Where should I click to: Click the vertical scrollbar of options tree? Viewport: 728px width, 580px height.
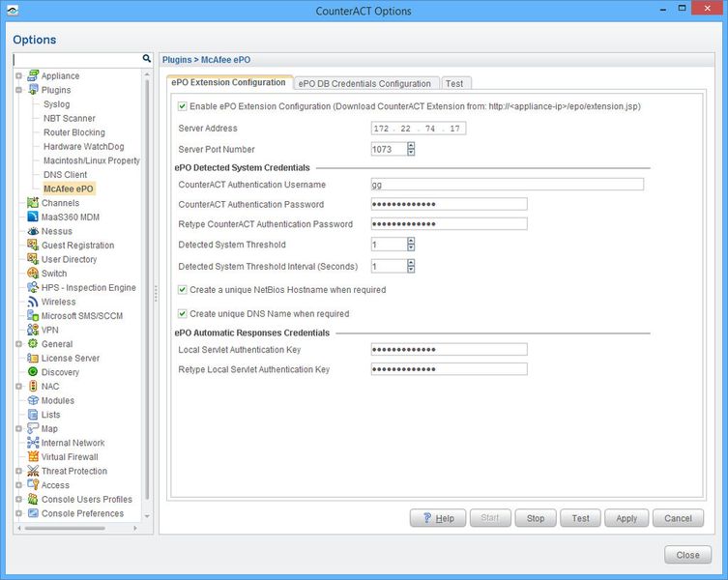tap(147, 288)
